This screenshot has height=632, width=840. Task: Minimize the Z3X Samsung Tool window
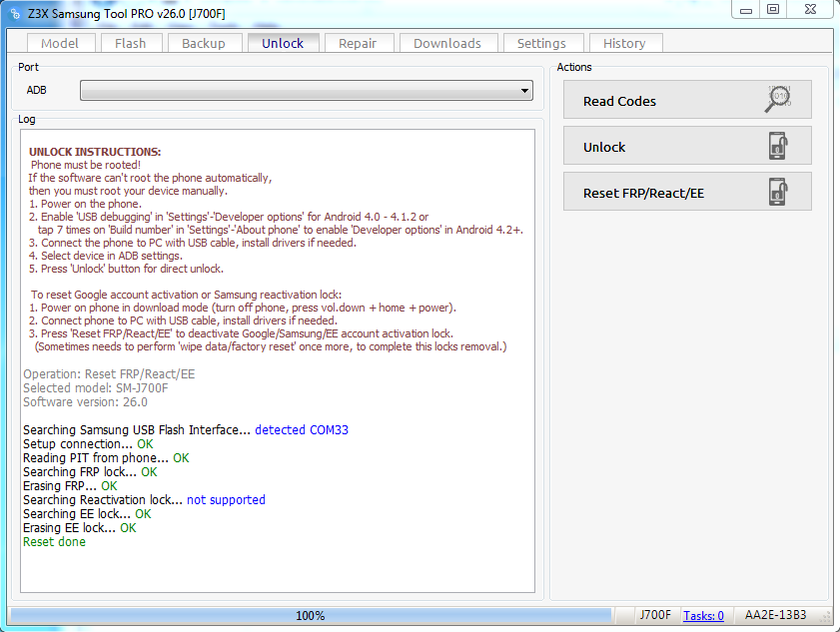746,10
